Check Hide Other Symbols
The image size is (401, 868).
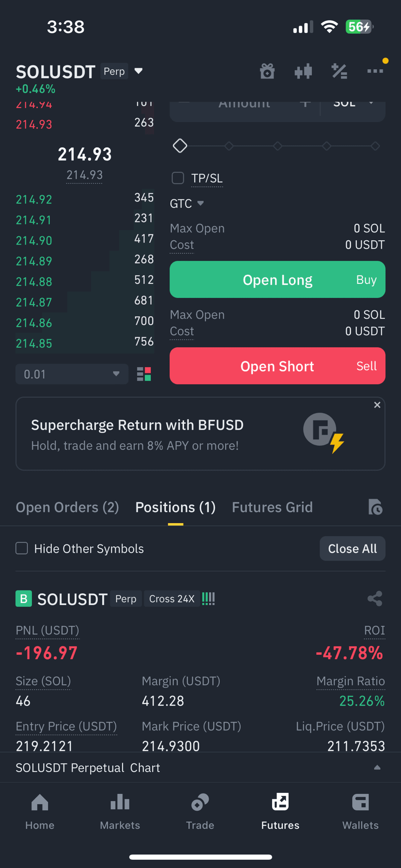(x=22, y=548)
